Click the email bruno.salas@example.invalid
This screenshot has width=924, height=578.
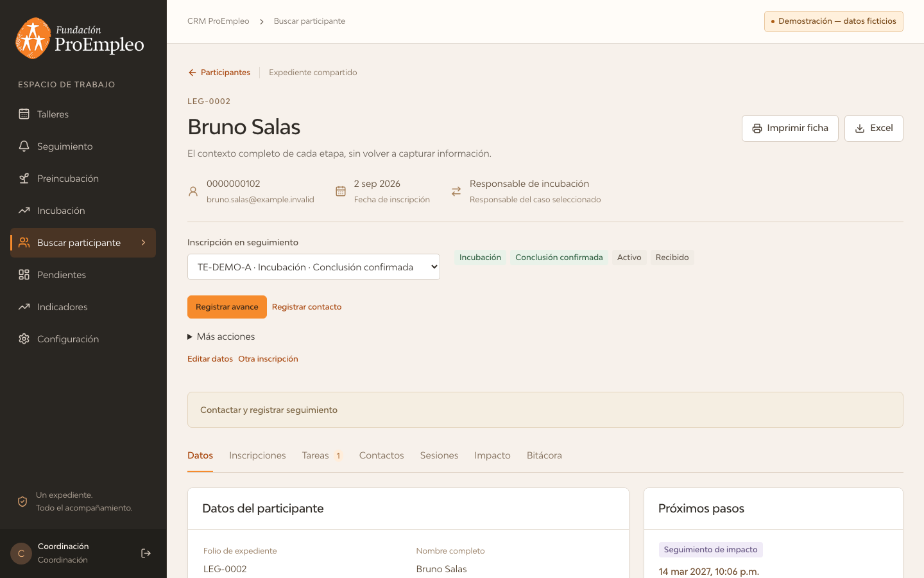pyautogui.click(x=261, y=200)
